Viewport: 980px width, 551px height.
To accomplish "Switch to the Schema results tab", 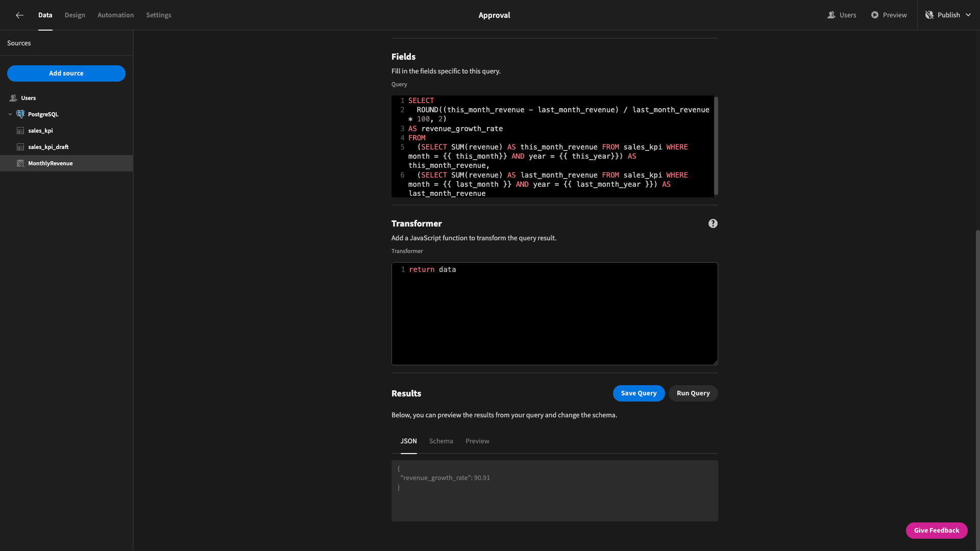I will point(441,441).
